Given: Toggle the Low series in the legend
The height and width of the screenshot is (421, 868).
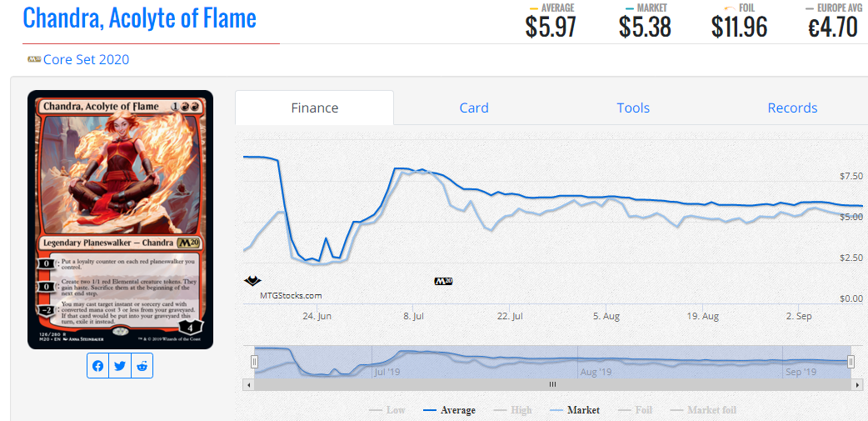Looking at the screenshot, I should coord(387,410).
